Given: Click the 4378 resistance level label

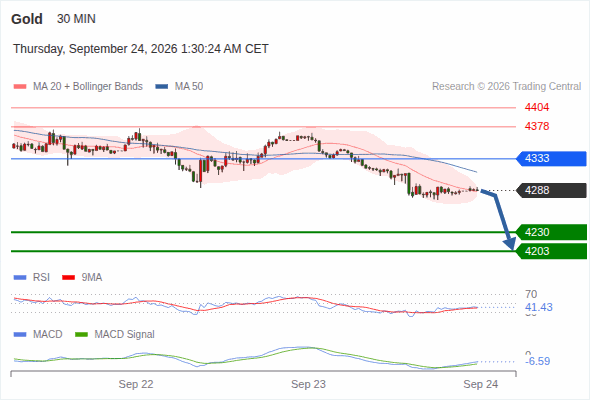Looking at the screenshot, I should (537, 126).
